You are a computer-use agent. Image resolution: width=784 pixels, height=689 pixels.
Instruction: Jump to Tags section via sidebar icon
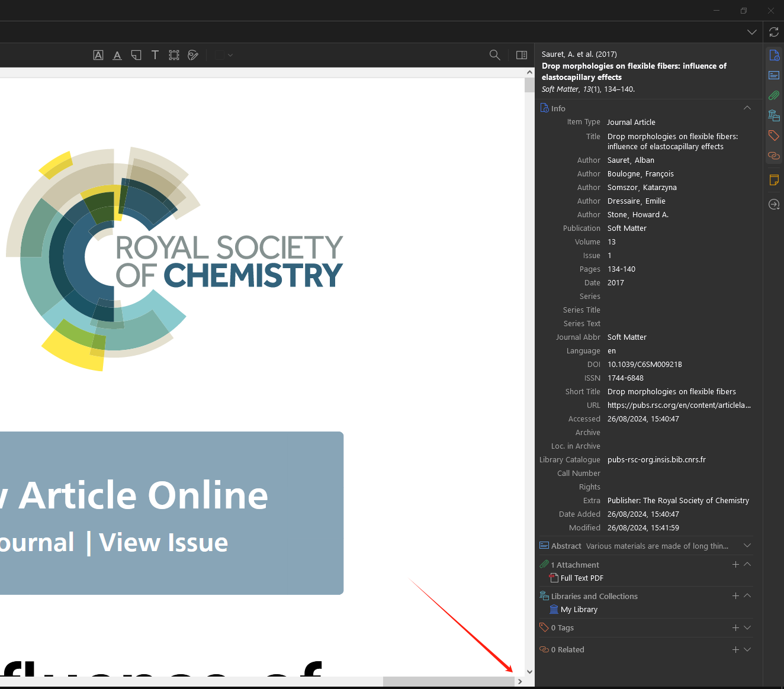(774, 136)
